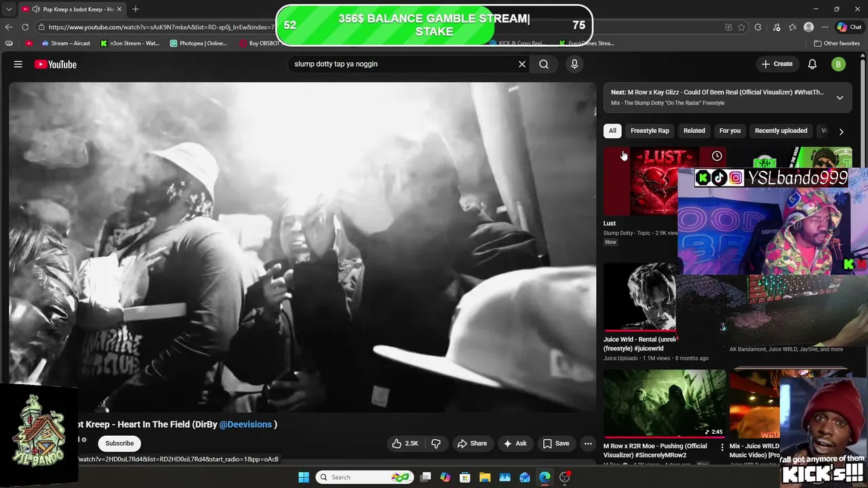Open File Explorer from the taskbar

[x=485, y=477]
